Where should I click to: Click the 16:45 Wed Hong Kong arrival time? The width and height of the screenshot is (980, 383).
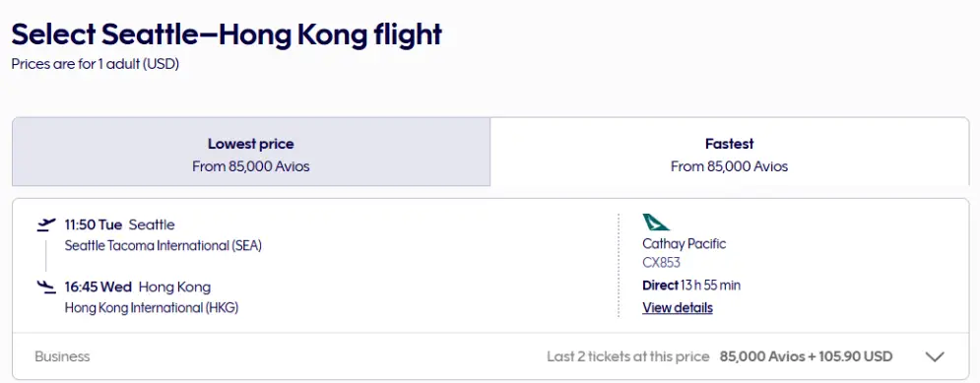138,287
